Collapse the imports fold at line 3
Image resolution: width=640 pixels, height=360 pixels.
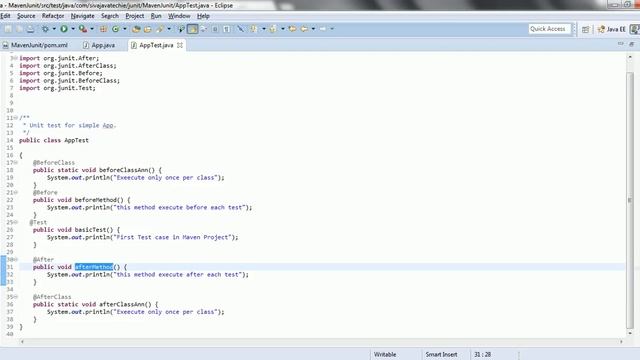click(x=16, y=58)
